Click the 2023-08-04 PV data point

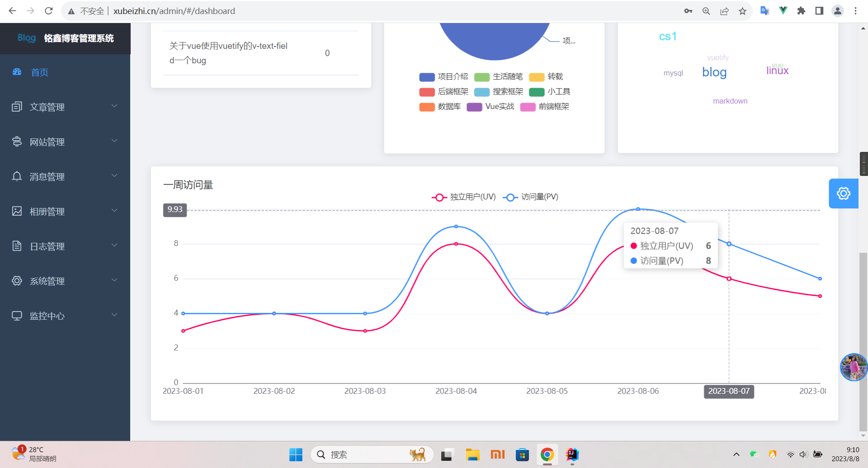[x=456, y=227]
